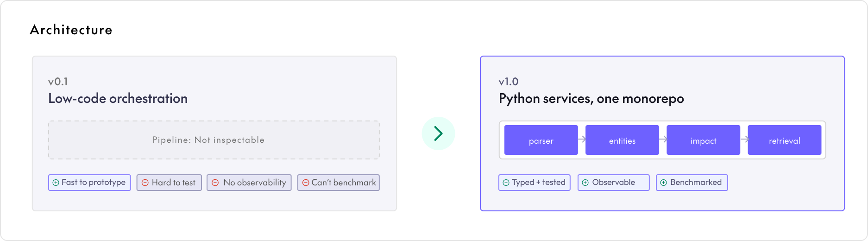Click the plus icon on Benchmarked tag
This screenshot has width=868, height=241.
(x=664, y=183)
